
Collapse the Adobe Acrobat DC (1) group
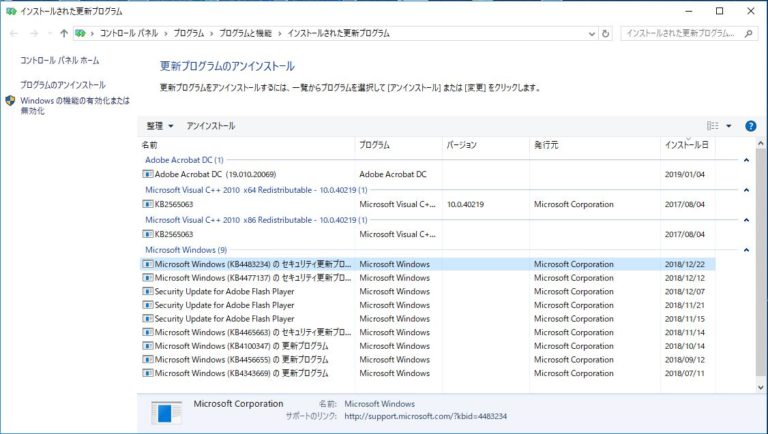pos(747,160)
